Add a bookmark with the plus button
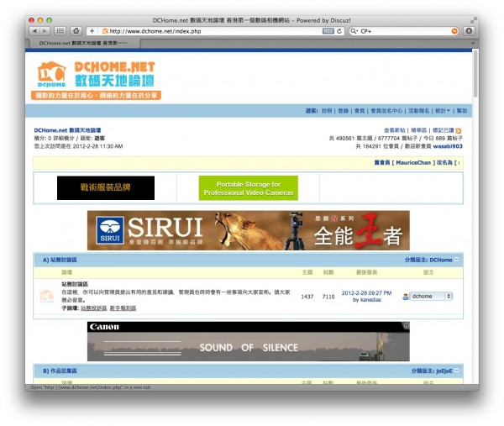This screenshot has width=504, height=426. pos(92,31)
